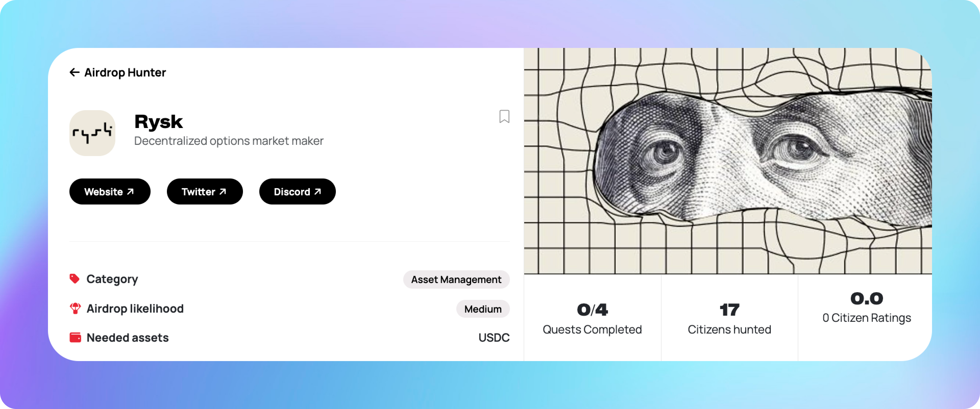The image size is (980, 409).
Task: Click the Airdrop Hunter back link
Action: point(118,72)
